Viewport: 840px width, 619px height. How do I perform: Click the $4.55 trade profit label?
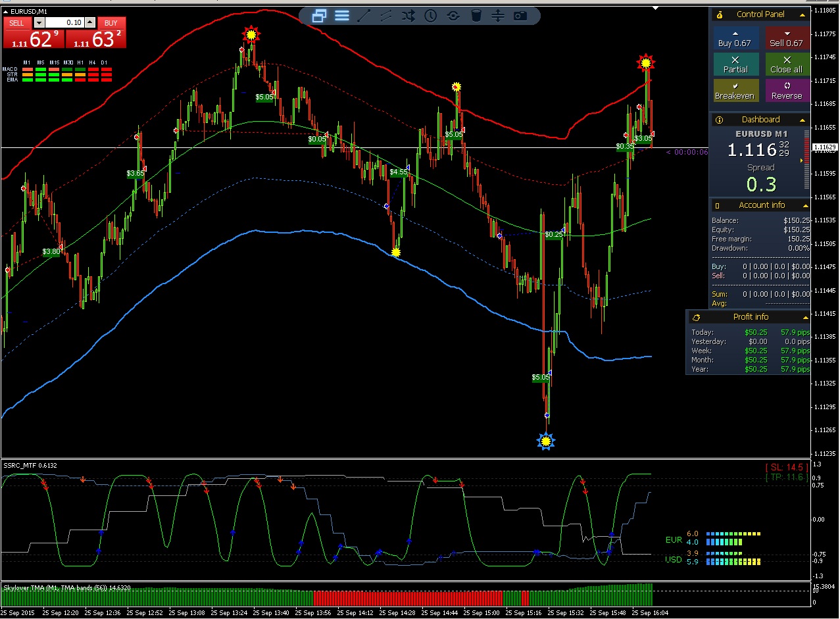click(x=399, y=172)
